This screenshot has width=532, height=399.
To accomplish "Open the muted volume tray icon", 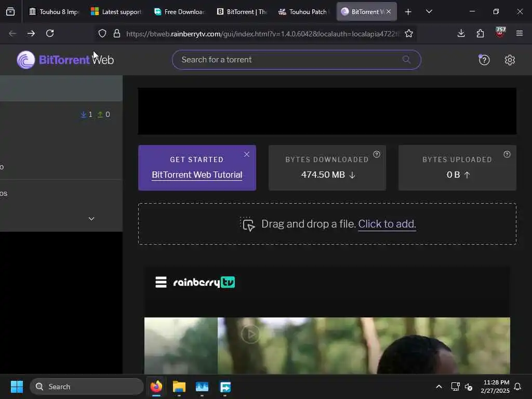I will 469,387.
